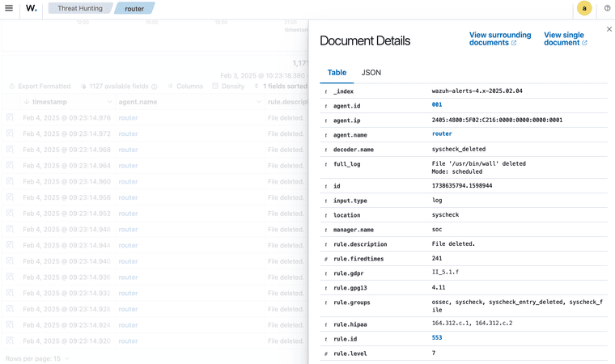The height and width of the screenshot is (364, 615).
Task: Inspect document at 09:23:14.972
Action: coord(11,133)
